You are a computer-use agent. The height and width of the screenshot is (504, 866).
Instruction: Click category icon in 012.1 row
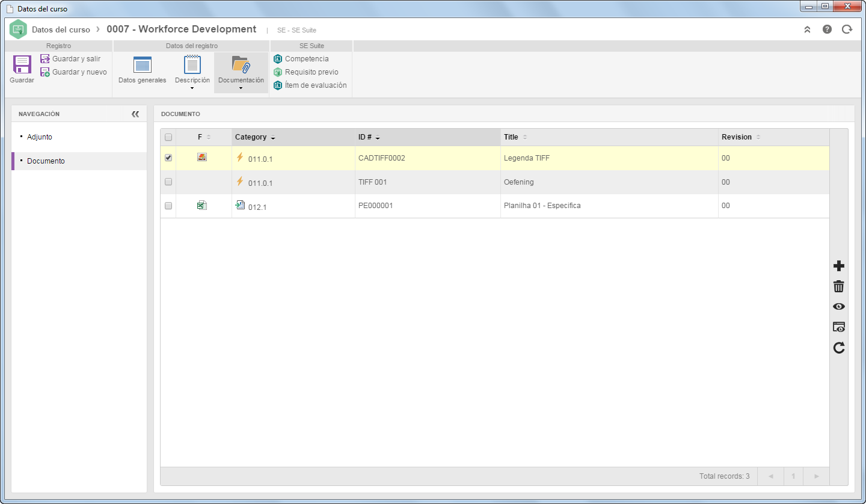click(x=240, y=205)
